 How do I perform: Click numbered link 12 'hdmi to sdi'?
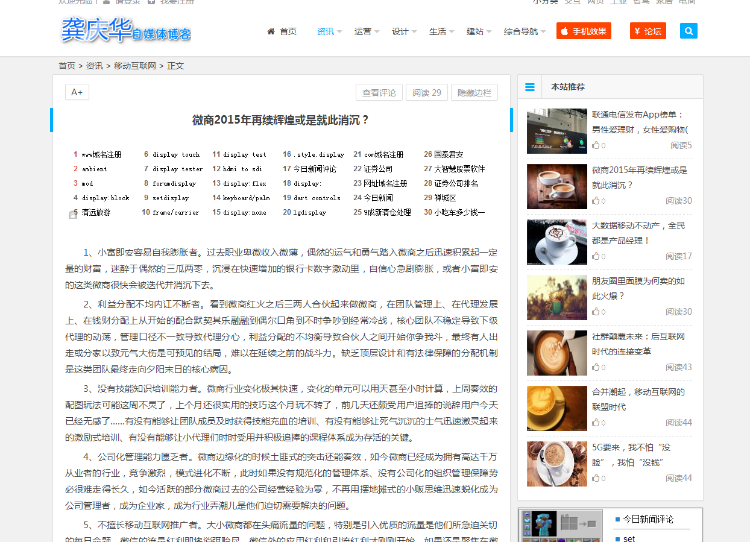[242, 169]
